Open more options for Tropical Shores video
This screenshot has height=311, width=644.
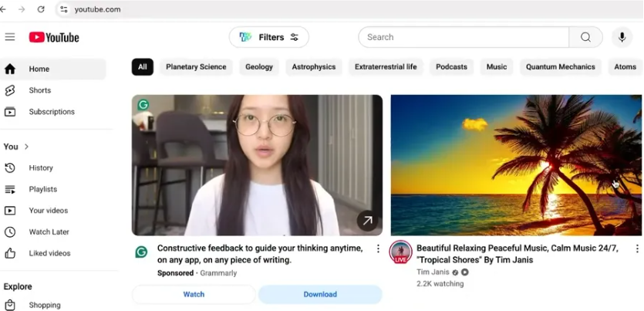[x=637, y=248]
